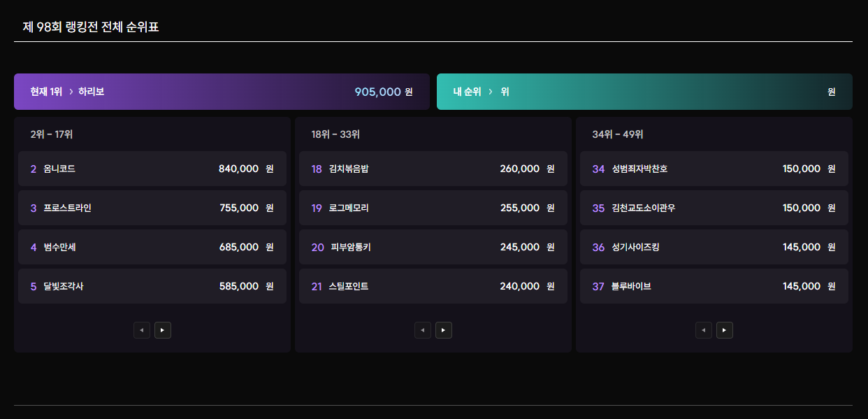Select rank 3 프로스트라인 row
868x419 pixels.
tap(152, 208)
